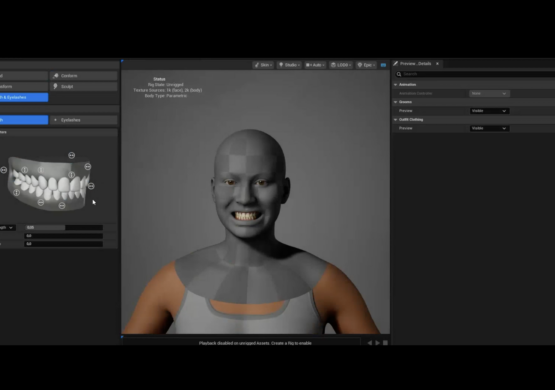Screen dimensions: 555x390
Task: Click the Status heading in the viewport
Action: 159,79
